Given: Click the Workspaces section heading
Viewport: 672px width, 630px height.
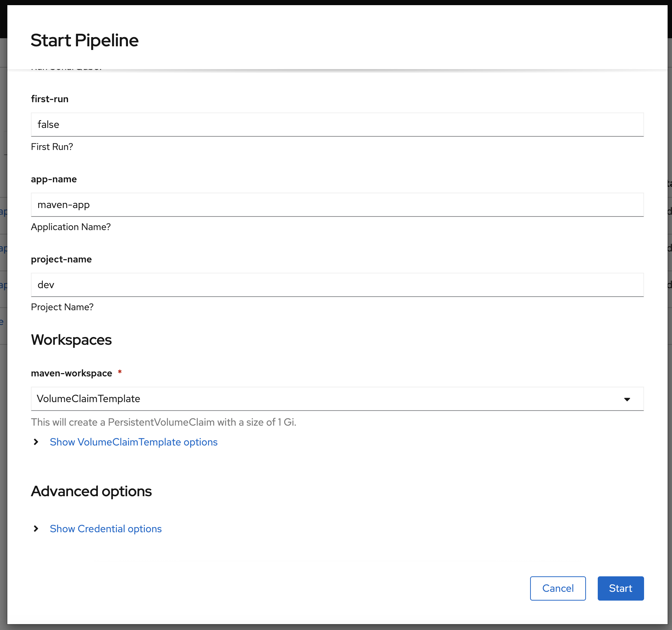Looking at the screenshot, I should (71, 340).
